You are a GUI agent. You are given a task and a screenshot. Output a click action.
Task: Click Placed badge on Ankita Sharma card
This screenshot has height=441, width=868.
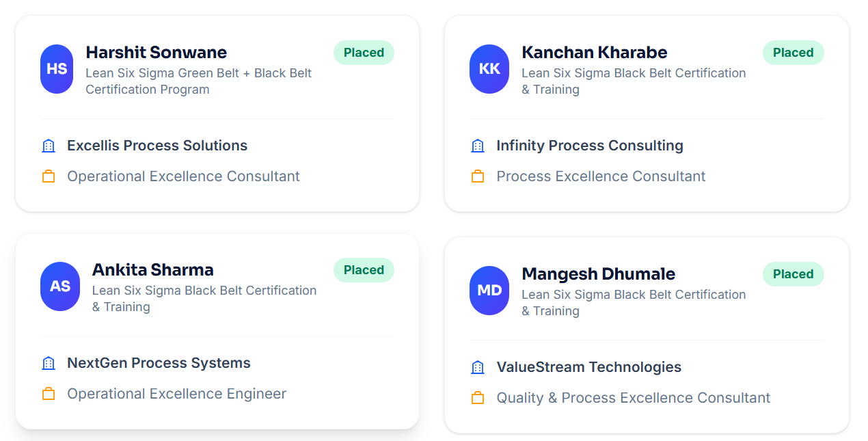coord(364,270)
